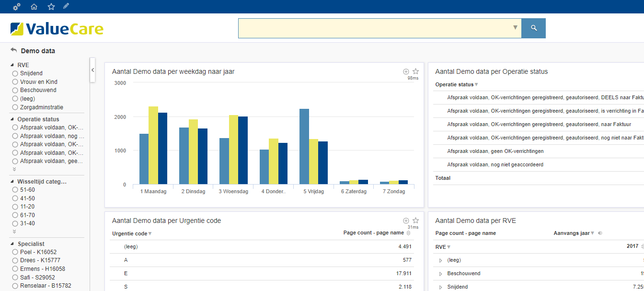Sort by Page count - page name column
Viewport: 644px width, 291px height.
(x=408, y=233)
